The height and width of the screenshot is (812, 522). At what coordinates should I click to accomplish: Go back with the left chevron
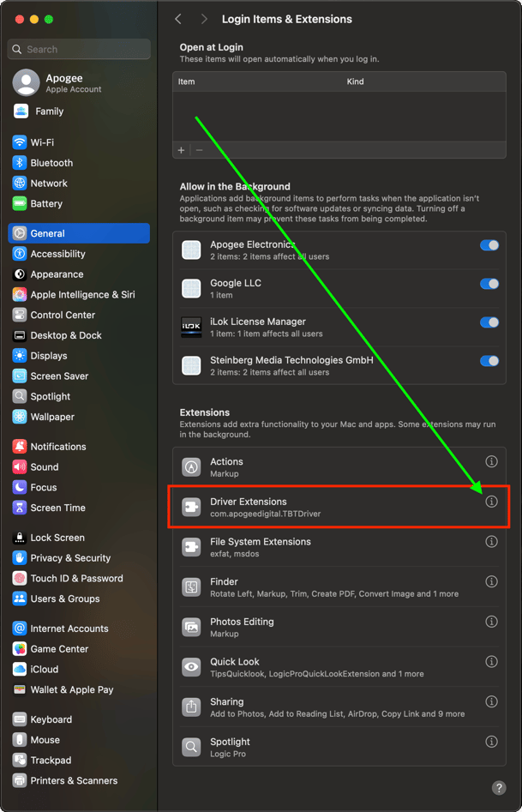[178, 19]
